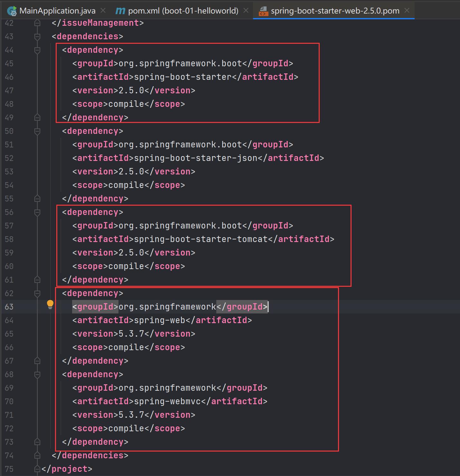Image resolution: width=460 pixels, height=476 pixels.
Task: Click org.springframework groupId on line 63
Action: click(167, 307)
